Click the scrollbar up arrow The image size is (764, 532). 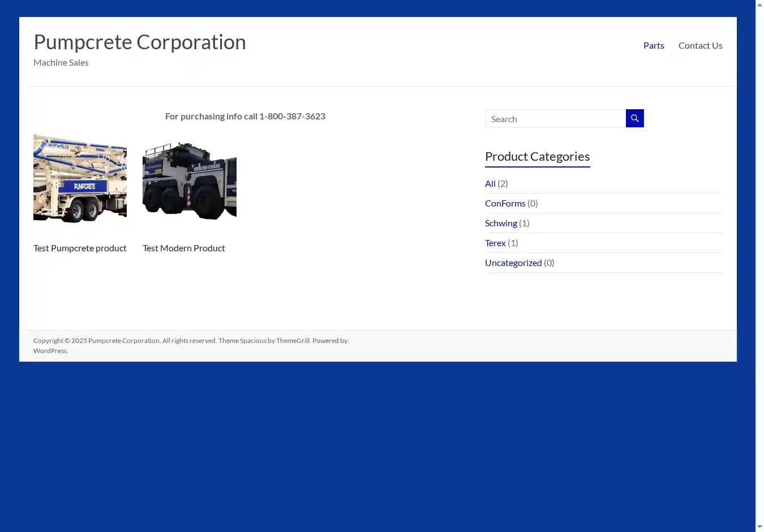coord(759,5)
